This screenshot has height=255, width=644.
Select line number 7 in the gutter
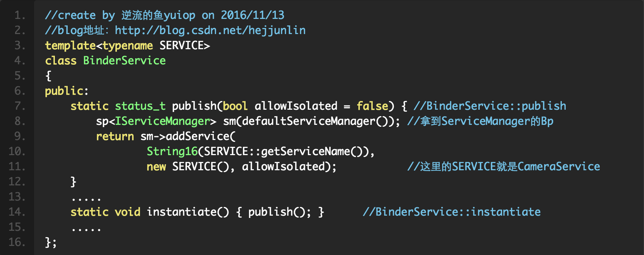[x=20, y=106]
